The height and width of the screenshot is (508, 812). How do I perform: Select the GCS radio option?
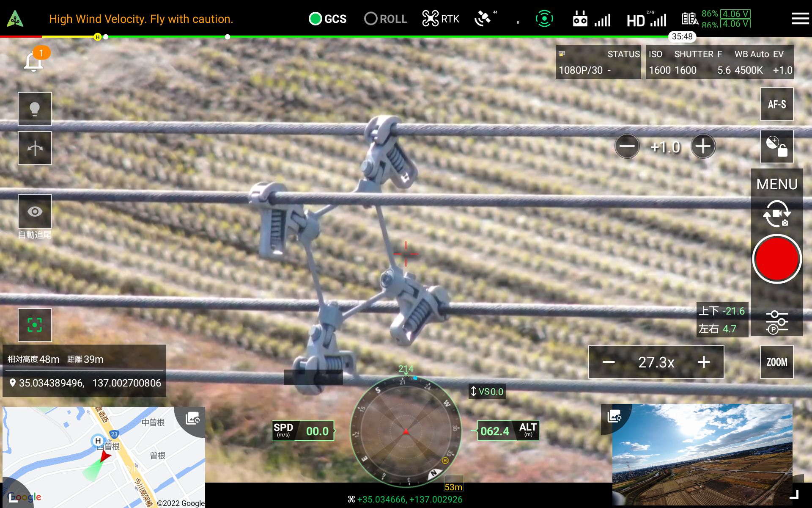pyautogui.click(x=315, y=19)
